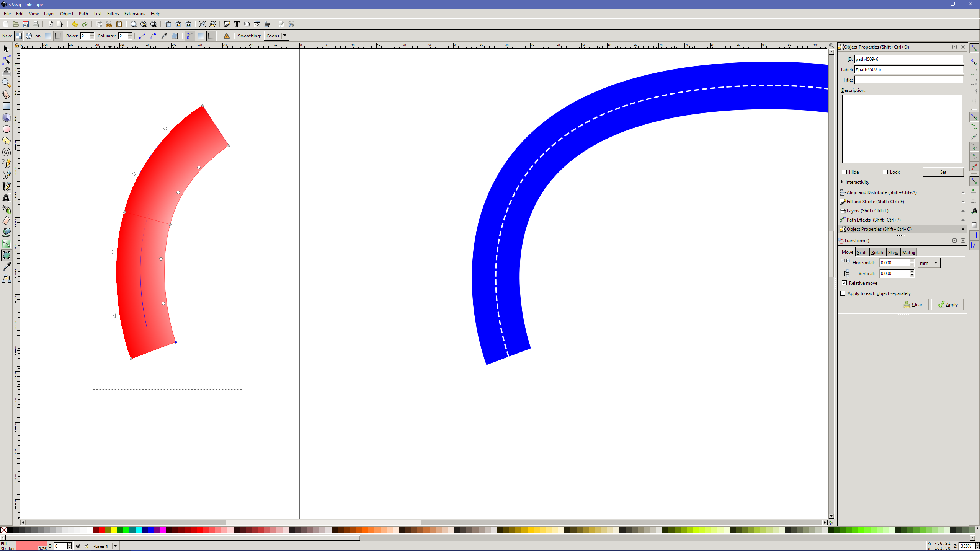Select the Paint bucket fill tool
Viewport: 980px width, 551px height.
6,232
